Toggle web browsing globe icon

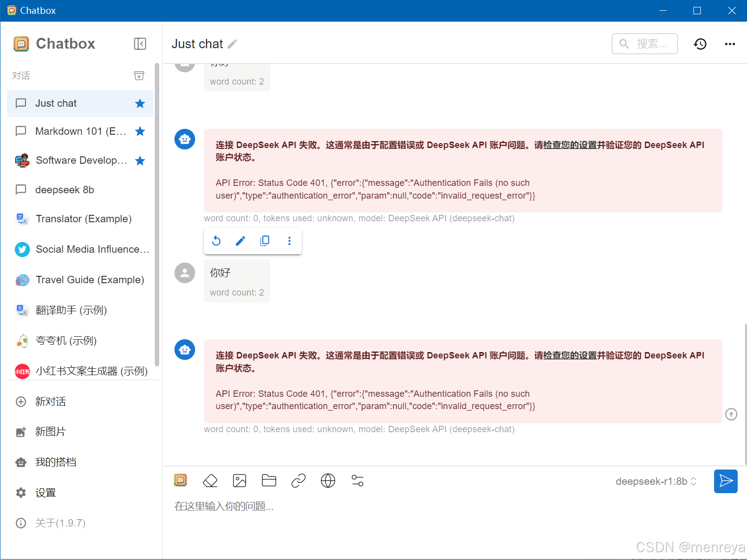point(328,480)
